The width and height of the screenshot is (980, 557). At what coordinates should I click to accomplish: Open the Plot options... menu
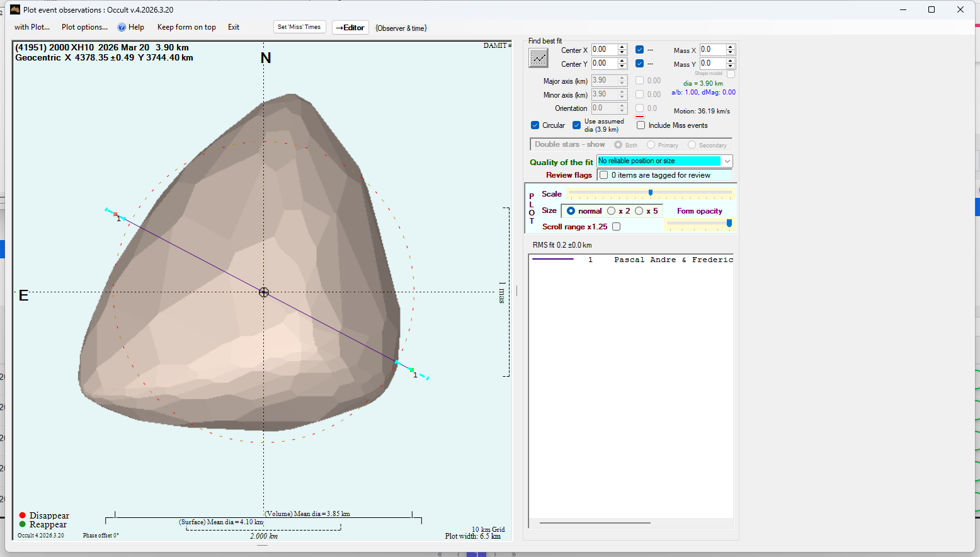click(84, 27)
